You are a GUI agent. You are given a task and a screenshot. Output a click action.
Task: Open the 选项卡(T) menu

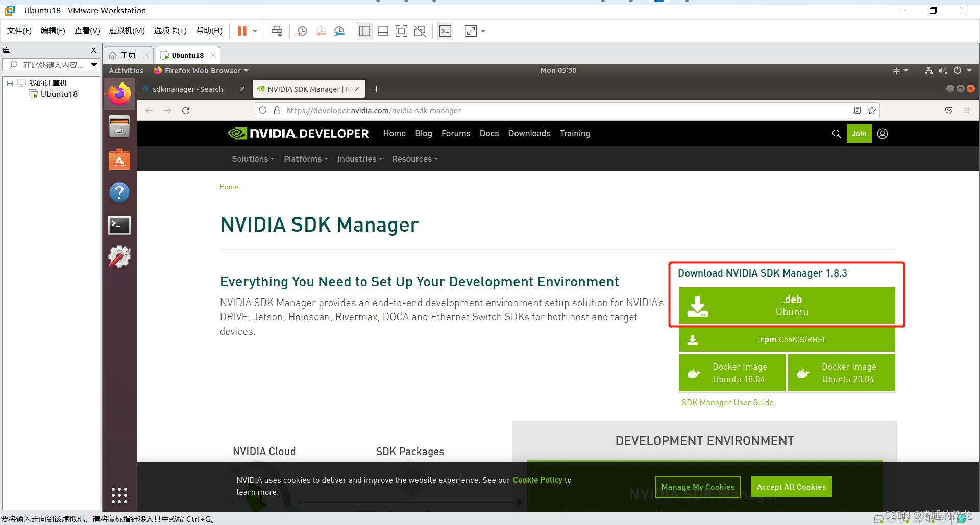[170, 31]
